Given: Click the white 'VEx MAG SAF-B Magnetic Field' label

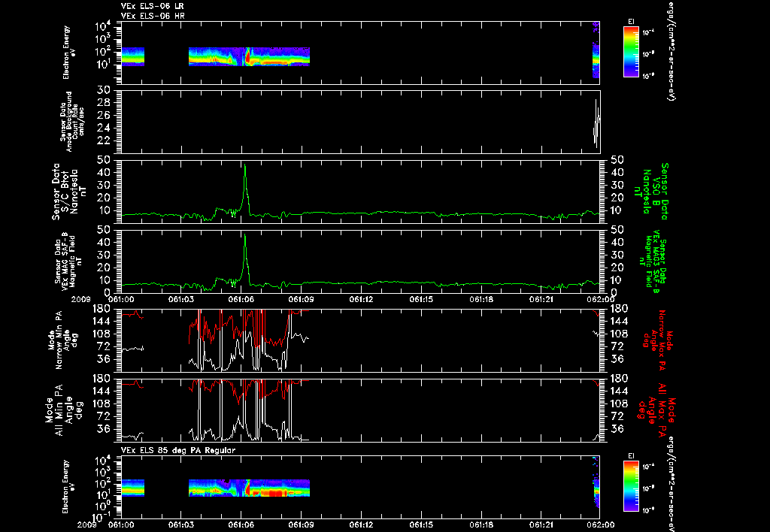Looking at the screenshot, I should pyautogui.click(x=68, y=261).
